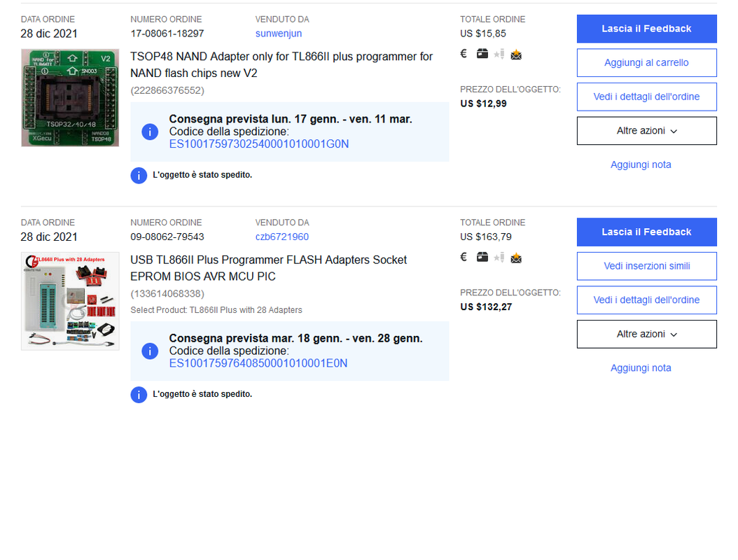Click shipped package icon for order 09-08062-79543
This screenshot has width=738, height=560.
click(x=482, y=257)
